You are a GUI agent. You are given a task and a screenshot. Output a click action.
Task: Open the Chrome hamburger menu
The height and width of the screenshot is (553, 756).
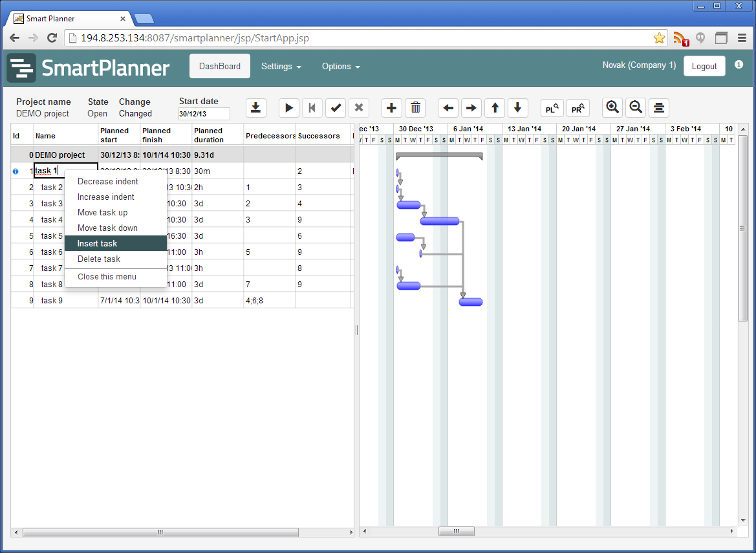(x=742, y=38)
